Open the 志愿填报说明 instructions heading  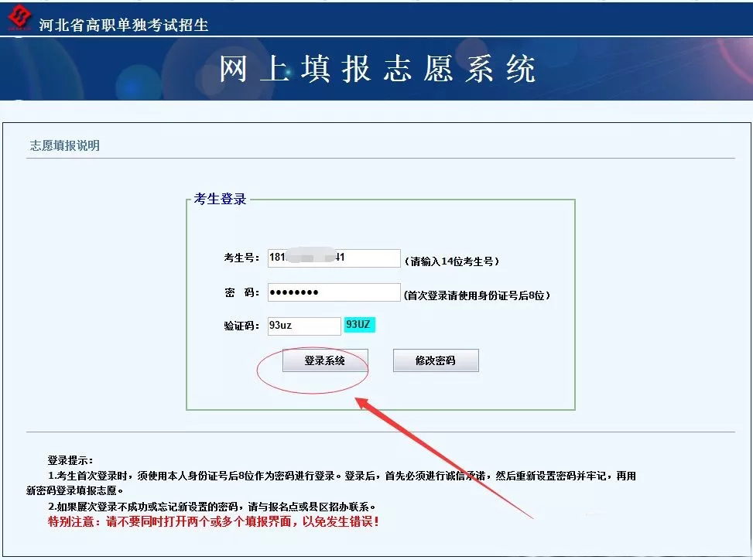(65, 145)
